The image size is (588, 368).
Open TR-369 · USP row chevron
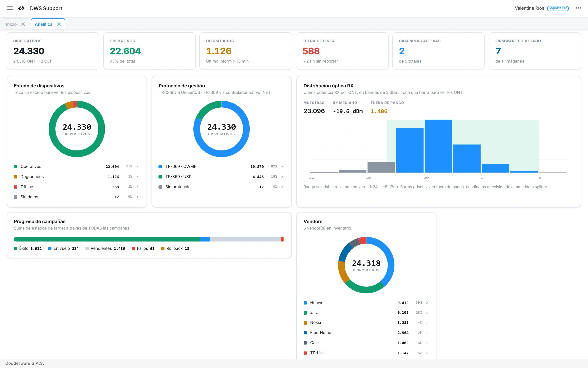click(x=282, y=176)
